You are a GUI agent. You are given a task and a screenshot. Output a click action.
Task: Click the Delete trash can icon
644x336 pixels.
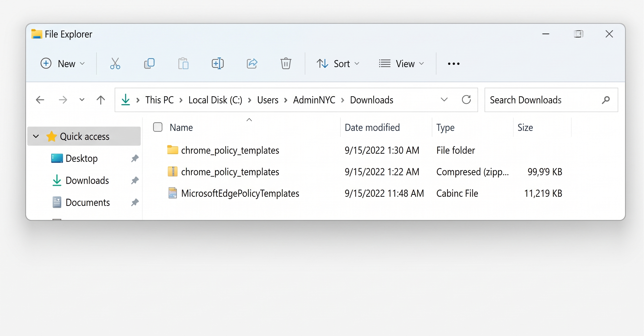tap(286, 63)
